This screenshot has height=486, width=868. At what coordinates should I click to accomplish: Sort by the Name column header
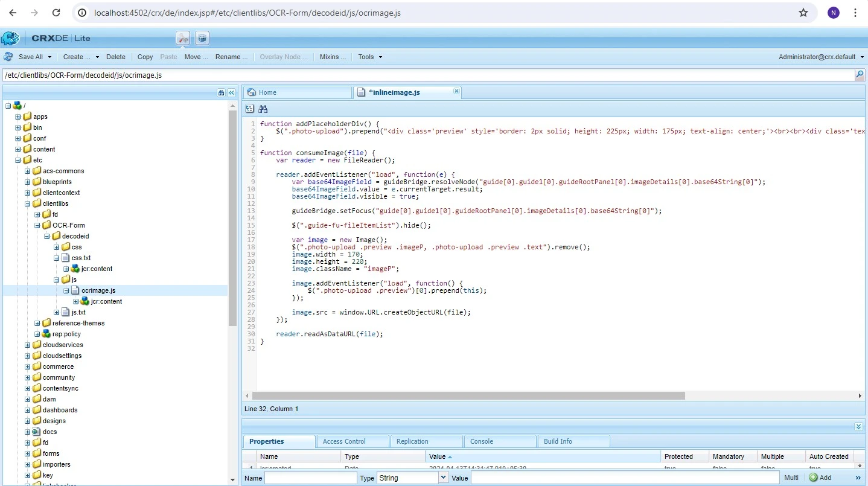tap(299, 456)
